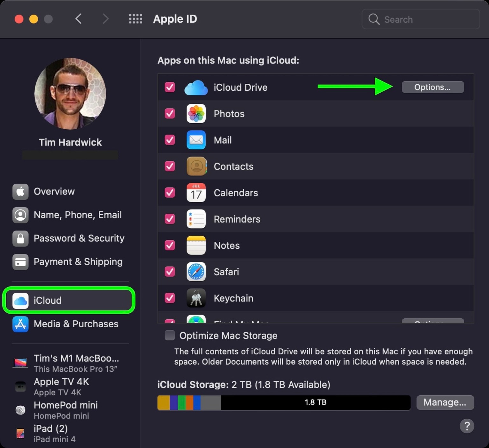
Task: Click the yellow storage bar segment
Action: tap(164, 402)
